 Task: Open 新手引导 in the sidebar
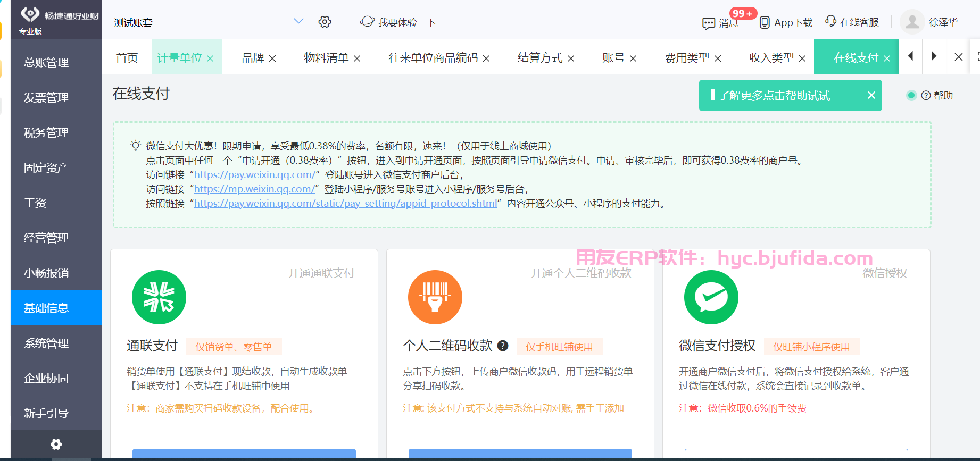tap(56, 413)
